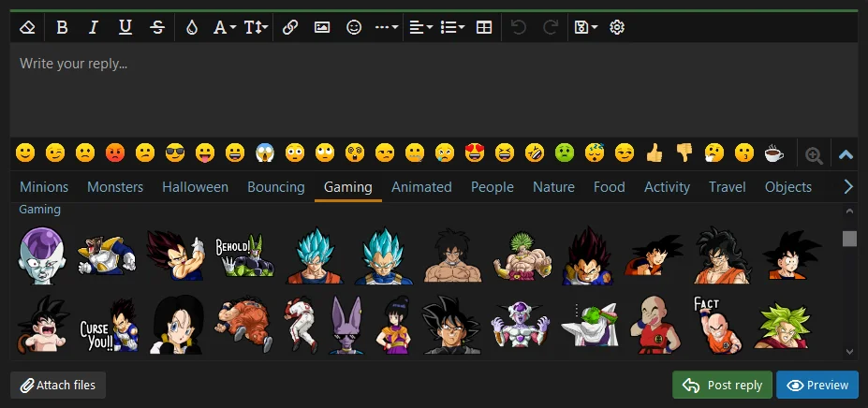
Task: Click the Redo arrow
Action: pos(551,28)
